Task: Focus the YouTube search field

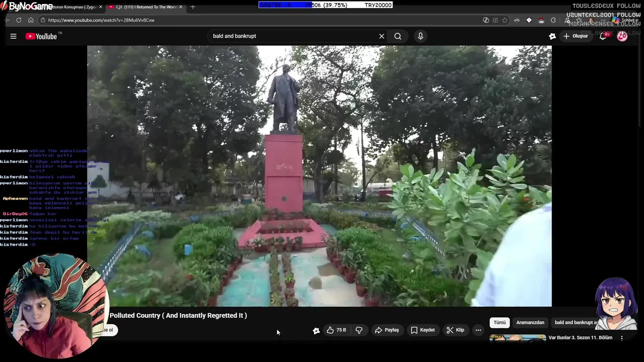Action: tap(294, 36)
